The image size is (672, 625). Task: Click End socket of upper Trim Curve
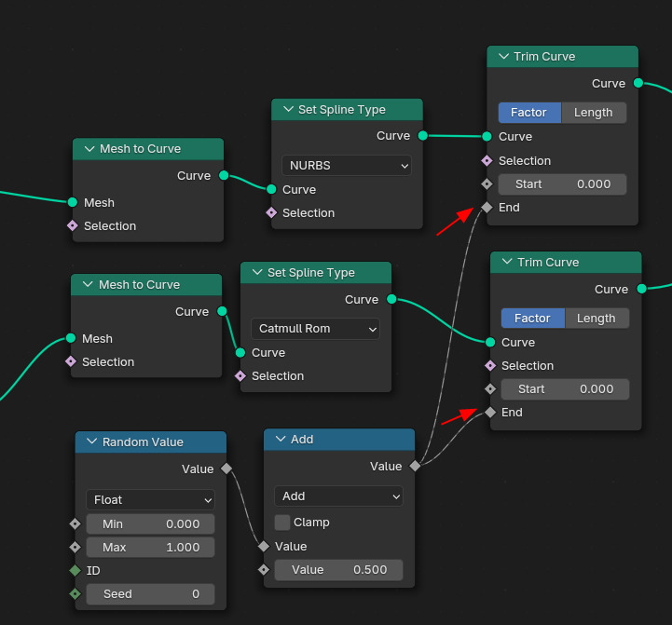coord(487,208)
